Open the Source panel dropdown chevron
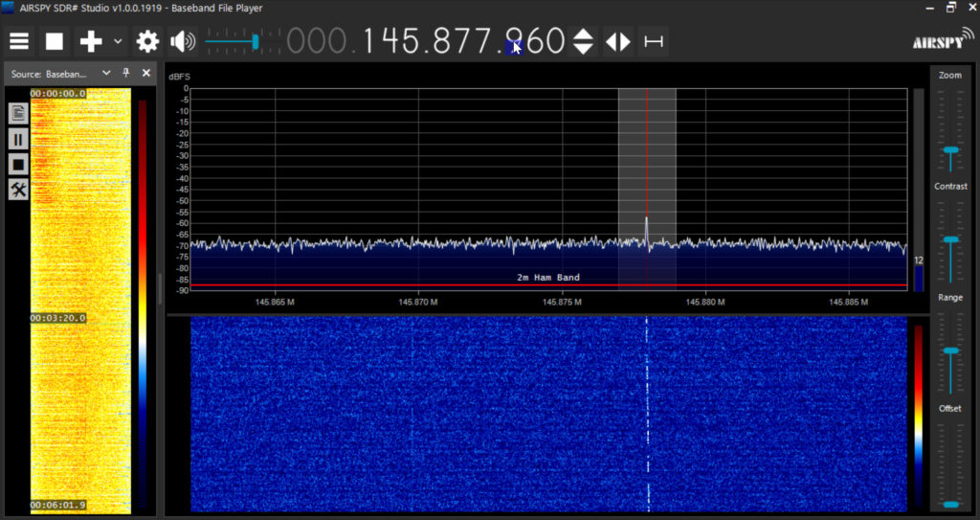980x520 pixels. (106, 73)
